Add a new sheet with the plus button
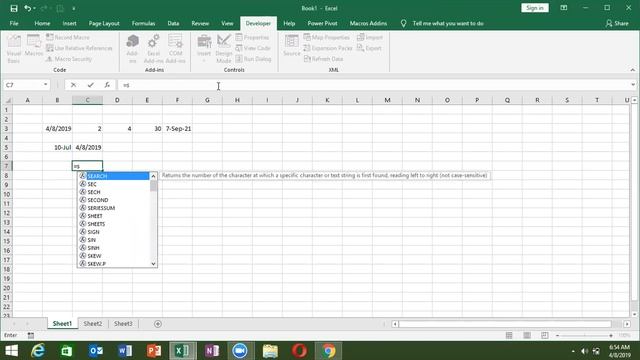Screen dimensions: 640x360 (158, 324)
